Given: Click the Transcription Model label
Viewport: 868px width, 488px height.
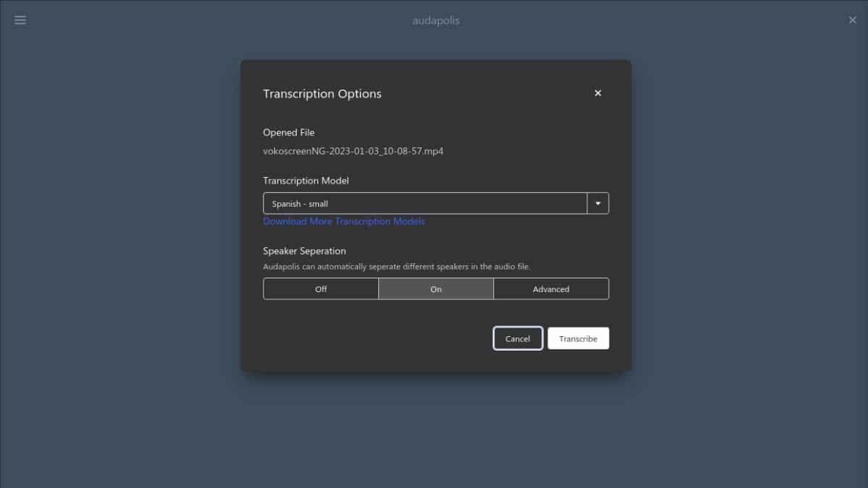Looking at the screenshot, I should tap(306, 181).
